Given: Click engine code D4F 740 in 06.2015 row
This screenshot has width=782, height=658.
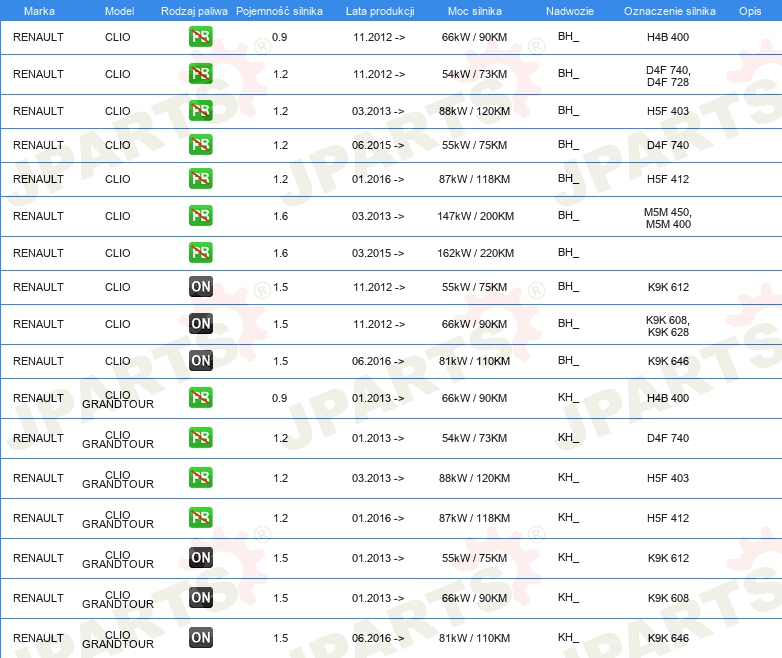Looking at the screenshot, I should [x=668, y=145].
